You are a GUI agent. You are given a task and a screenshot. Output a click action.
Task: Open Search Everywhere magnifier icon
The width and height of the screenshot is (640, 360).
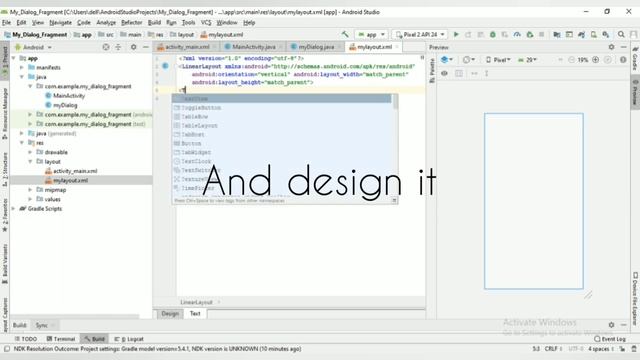[621, 35]
